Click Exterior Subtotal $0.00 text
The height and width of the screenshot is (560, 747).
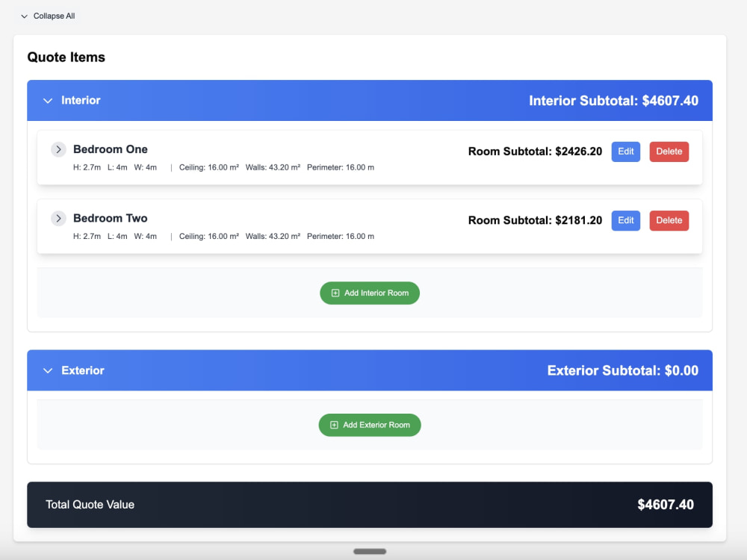[623, 370]
